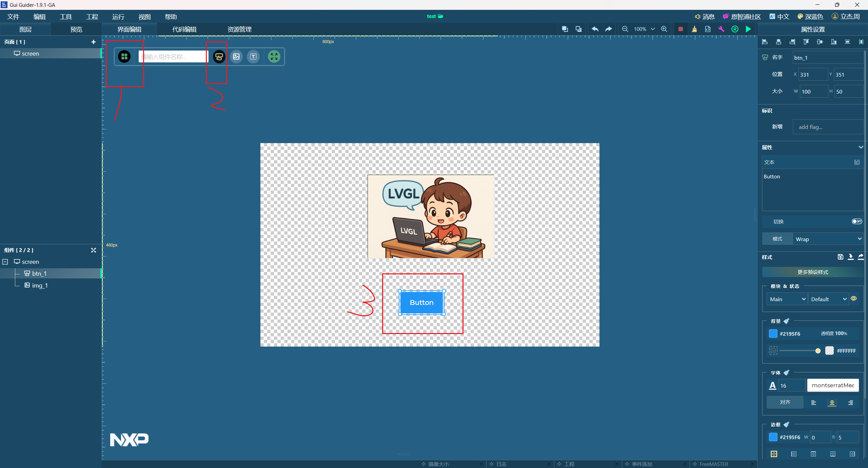Click the paint brush icon beside 字体

coord(787,372)
